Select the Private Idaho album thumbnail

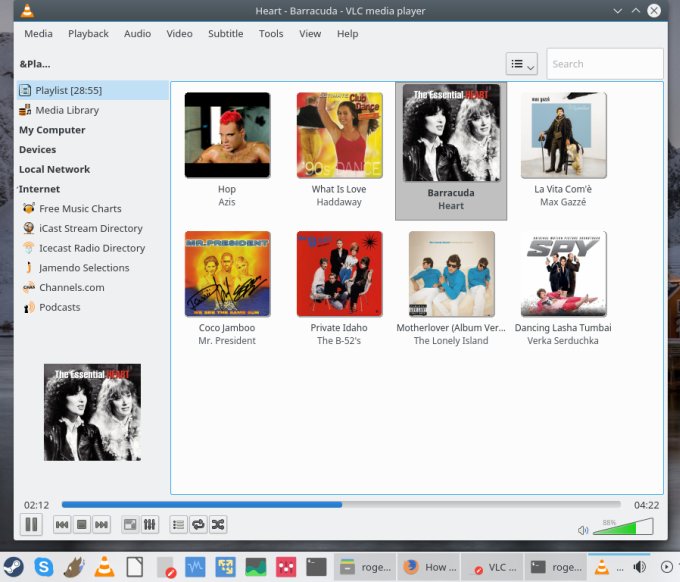pyautogui.click(x=339, y=273)
